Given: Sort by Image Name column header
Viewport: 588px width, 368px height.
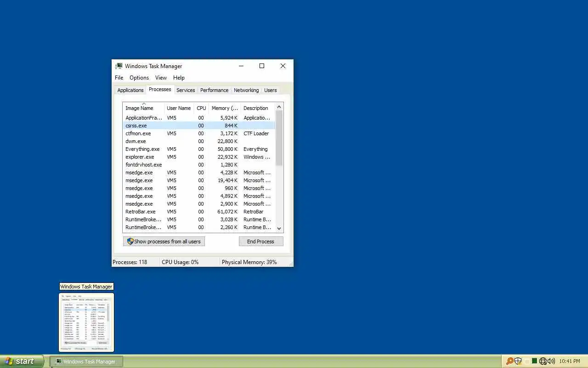Looking at the screenshot, I should [143, 108].
